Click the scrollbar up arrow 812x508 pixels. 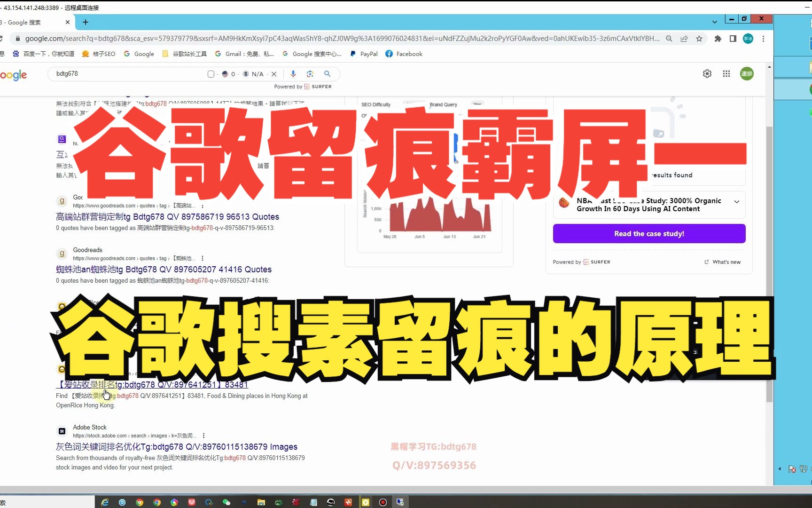pos(769,67)
